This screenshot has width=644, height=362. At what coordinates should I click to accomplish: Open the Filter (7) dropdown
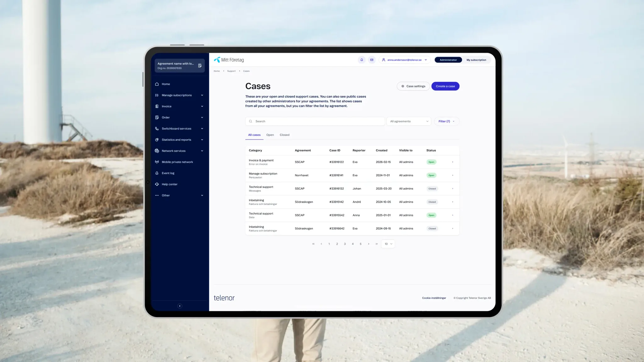447,121
